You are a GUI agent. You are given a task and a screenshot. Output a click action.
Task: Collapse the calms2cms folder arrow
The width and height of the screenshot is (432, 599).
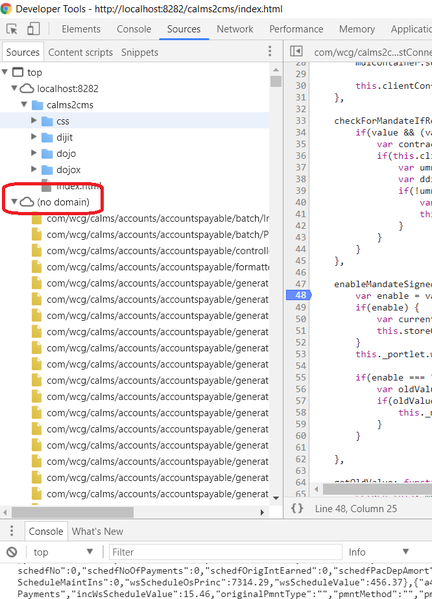coord(24,104)
